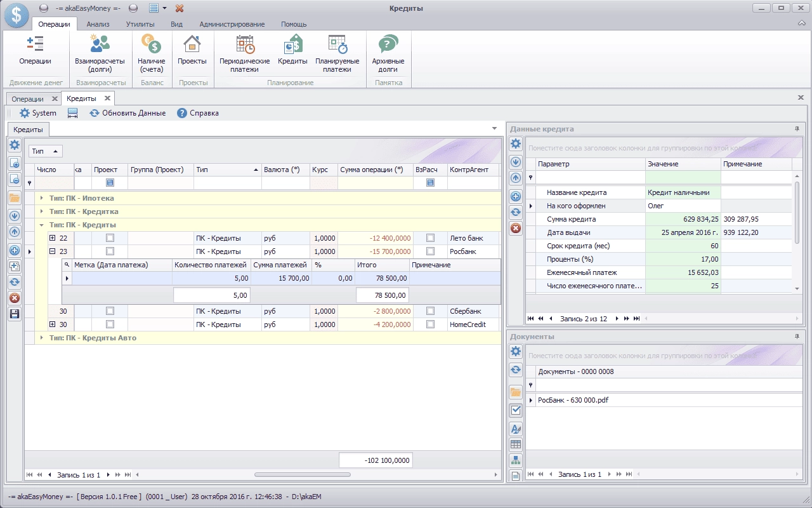Viewport: 812px width, 508px height.
Task: Pin the Данные кредита panel
Action: pos(797,129)
